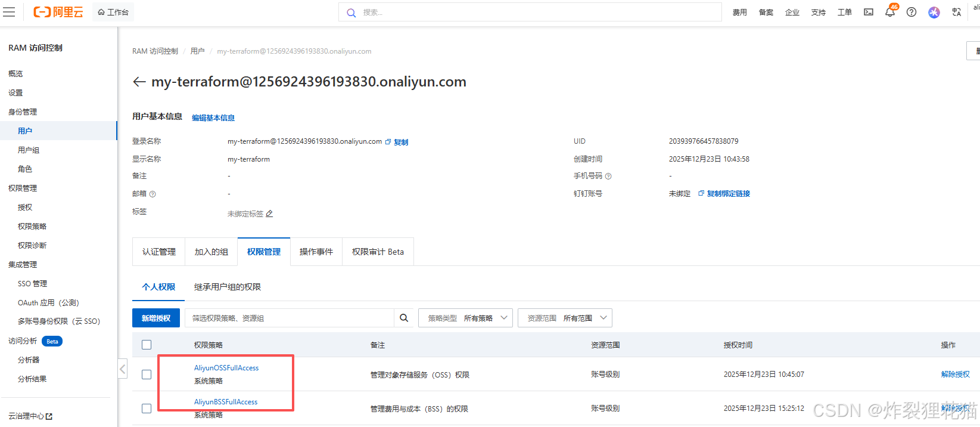
Task: Collapse the 集成管理 sidebar section
Action: coord(23,264)
